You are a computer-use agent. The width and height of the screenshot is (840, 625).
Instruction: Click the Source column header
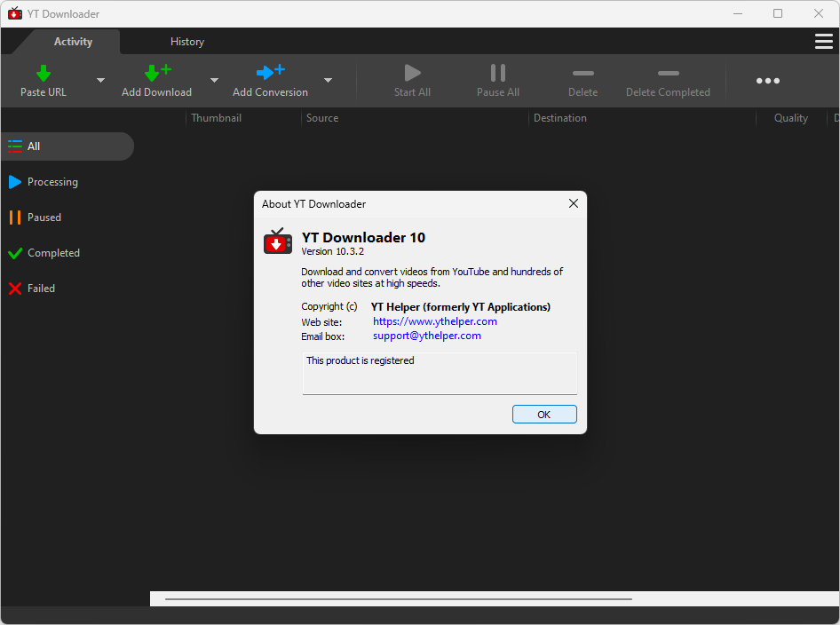pyautogui.click(x=322, y=118)
